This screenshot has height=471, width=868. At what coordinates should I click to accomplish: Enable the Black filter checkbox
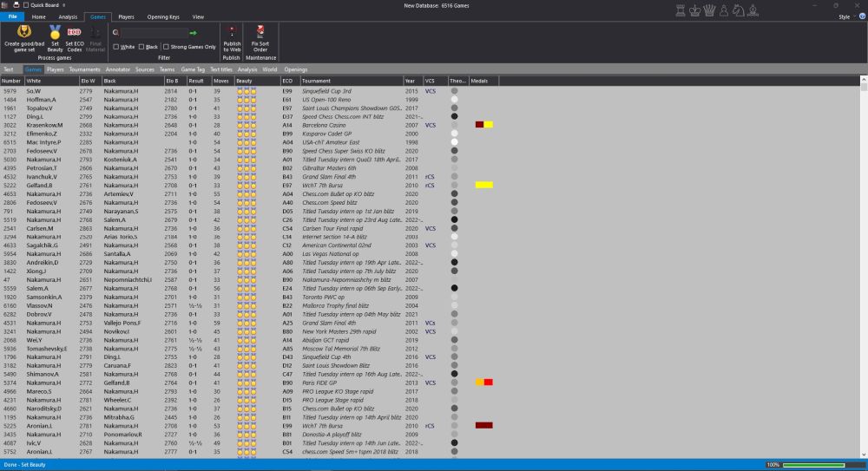click(141, 47)
